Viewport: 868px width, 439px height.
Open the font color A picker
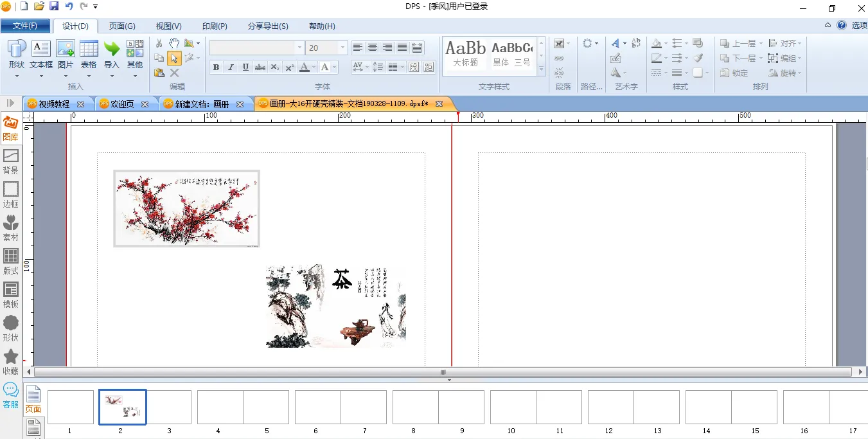tap(305, 67)
